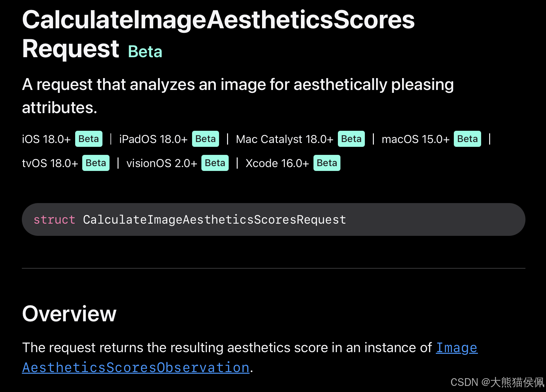Click the Beta label beside the Request title

coord(145,52)
